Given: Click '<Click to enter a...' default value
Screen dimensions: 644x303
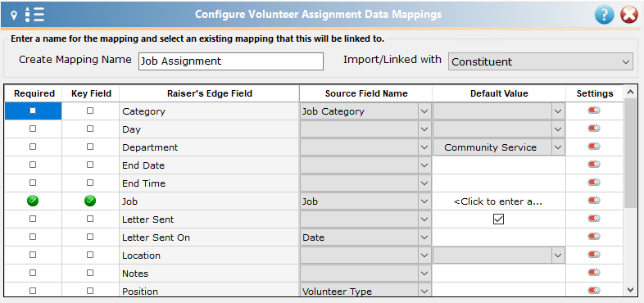Looking at the screenshot, I should pyautogui.click(x=499, y=201).
